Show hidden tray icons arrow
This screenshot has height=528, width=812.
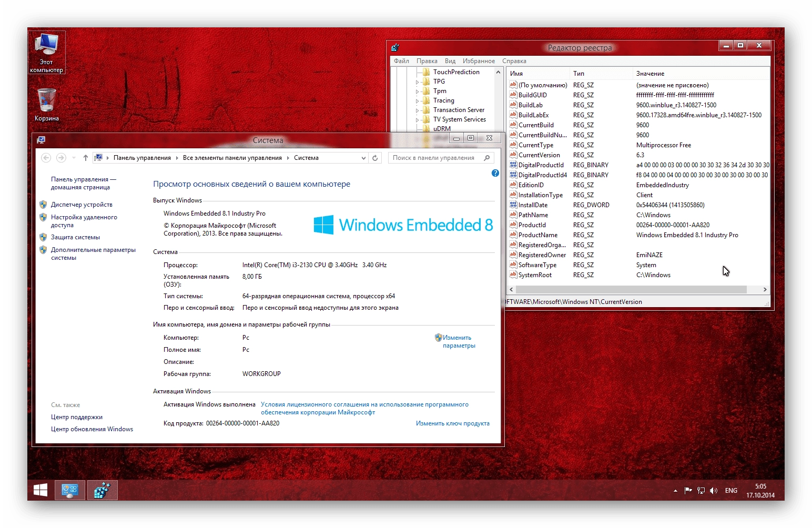click(x=675, y=491)
